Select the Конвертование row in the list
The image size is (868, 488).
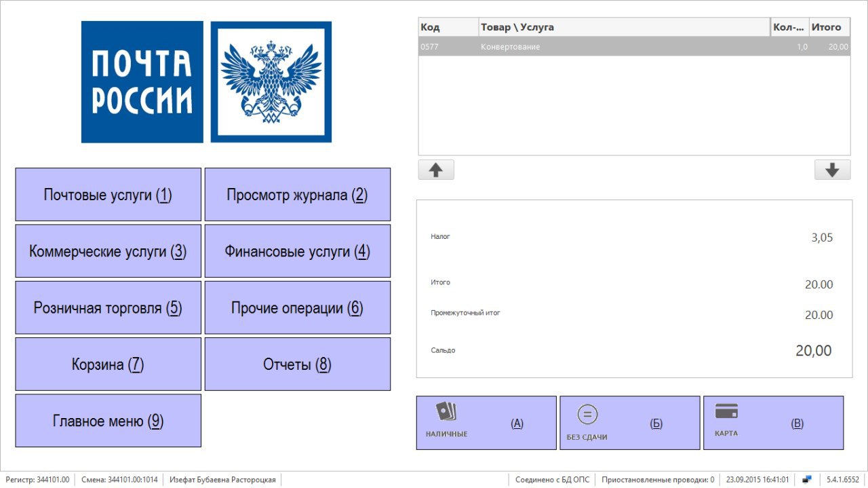pos(634,47)
